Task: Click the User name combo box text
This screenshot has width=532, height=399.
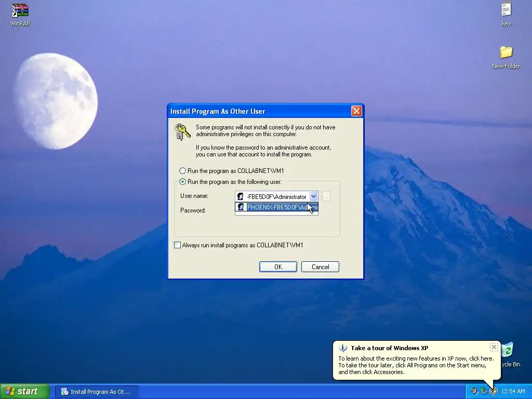Action: (276, 196)
